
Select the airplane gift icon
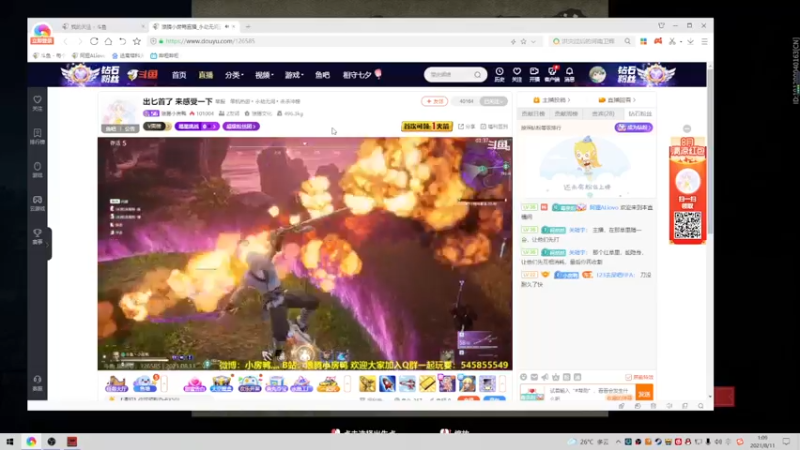407,383
